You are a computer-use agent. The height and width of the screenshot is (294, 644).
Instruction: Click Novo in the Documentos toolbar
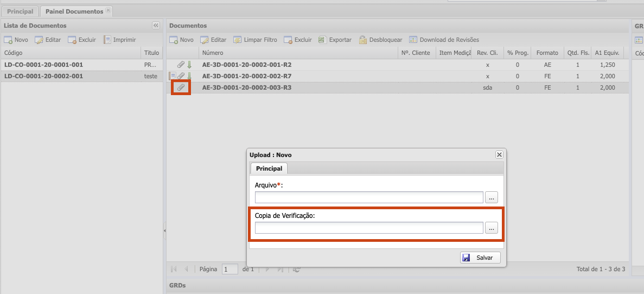tap(181, 40)
